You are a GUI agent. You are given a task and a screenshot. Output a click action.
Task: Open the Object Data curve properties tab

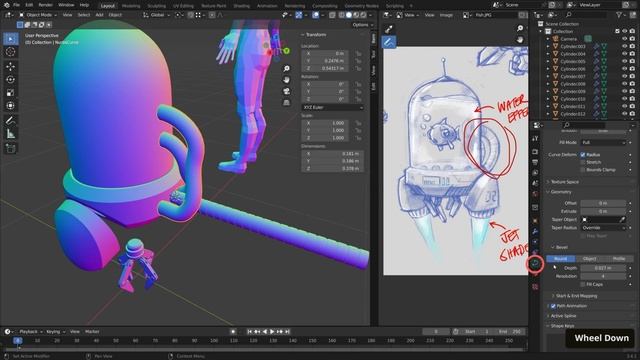coord(536,264)
